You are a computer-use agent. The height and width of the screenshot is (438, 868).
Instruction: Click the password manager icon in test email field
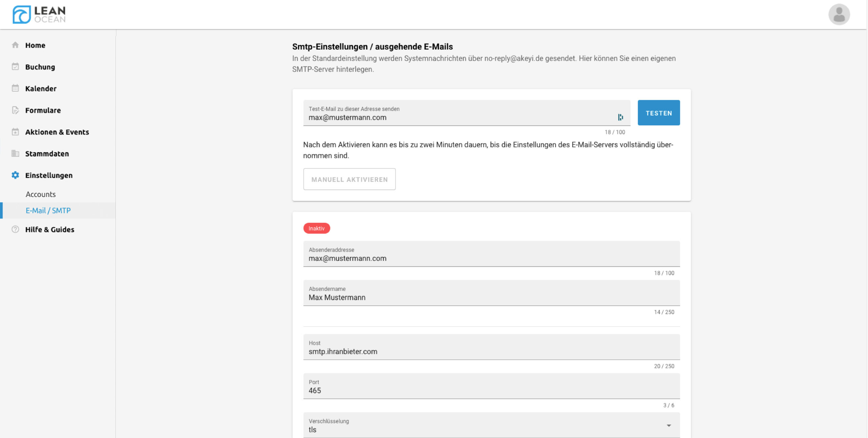point(620,117)
